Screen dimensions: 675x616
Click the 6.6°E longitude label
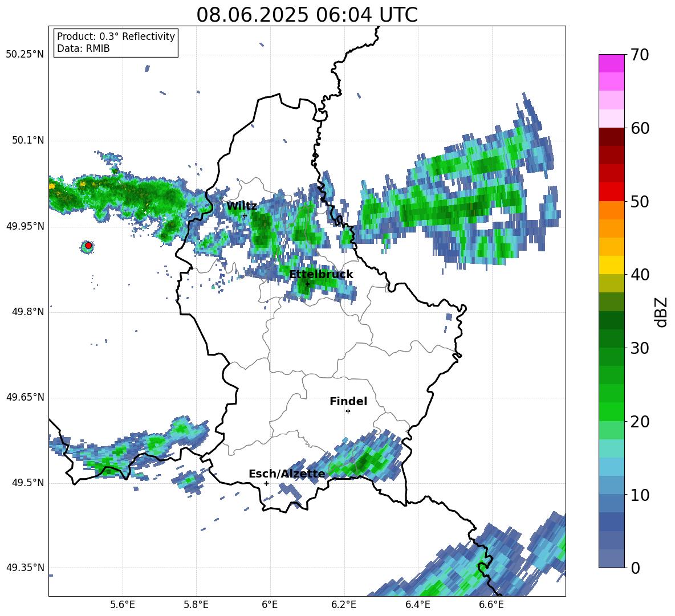click(x=491, y=605)
